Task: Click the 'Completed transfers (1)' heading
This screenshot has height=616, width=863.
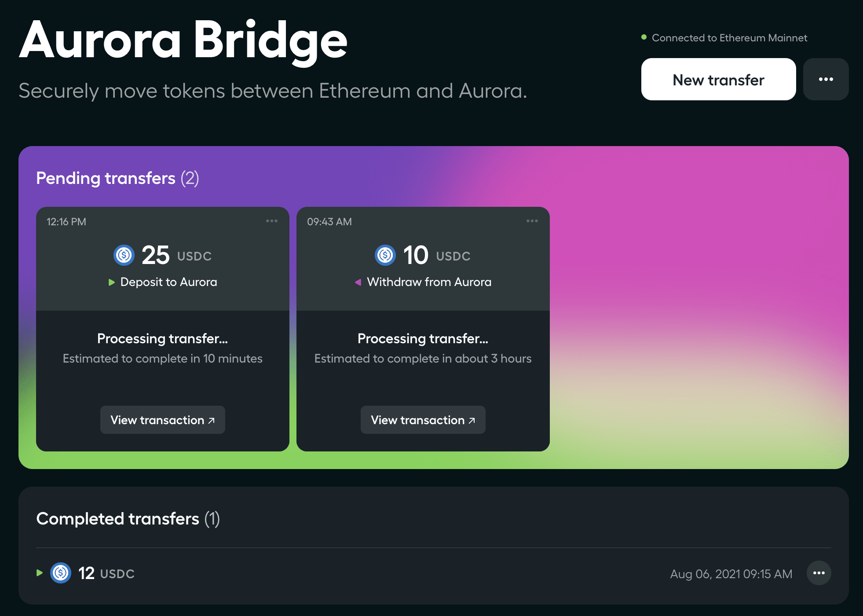Action: [128, 519]
